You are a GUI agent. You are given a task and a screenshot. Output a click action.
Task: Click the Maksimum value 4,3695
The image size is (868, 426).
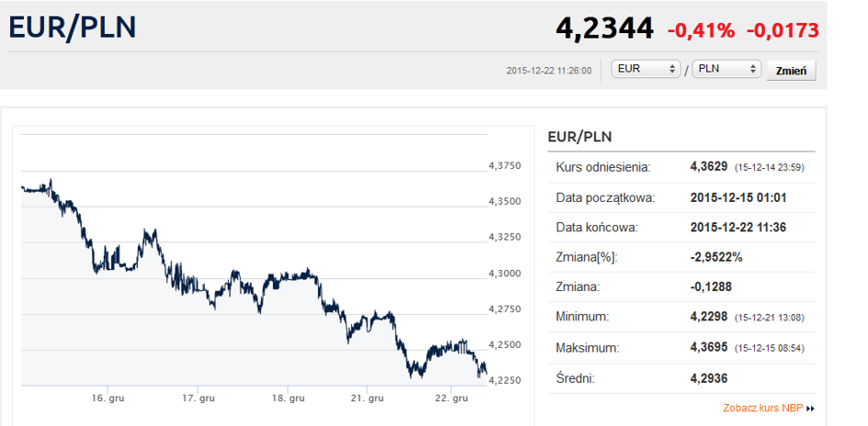tap(709, 348)
